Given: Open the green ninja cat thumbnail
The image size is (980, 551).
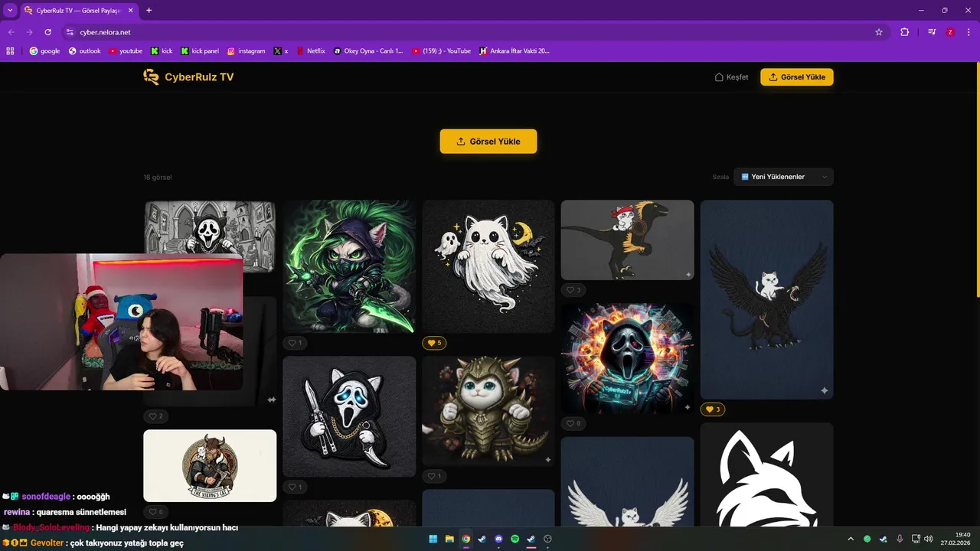Looking at the screenshot, I should [349, 266].
